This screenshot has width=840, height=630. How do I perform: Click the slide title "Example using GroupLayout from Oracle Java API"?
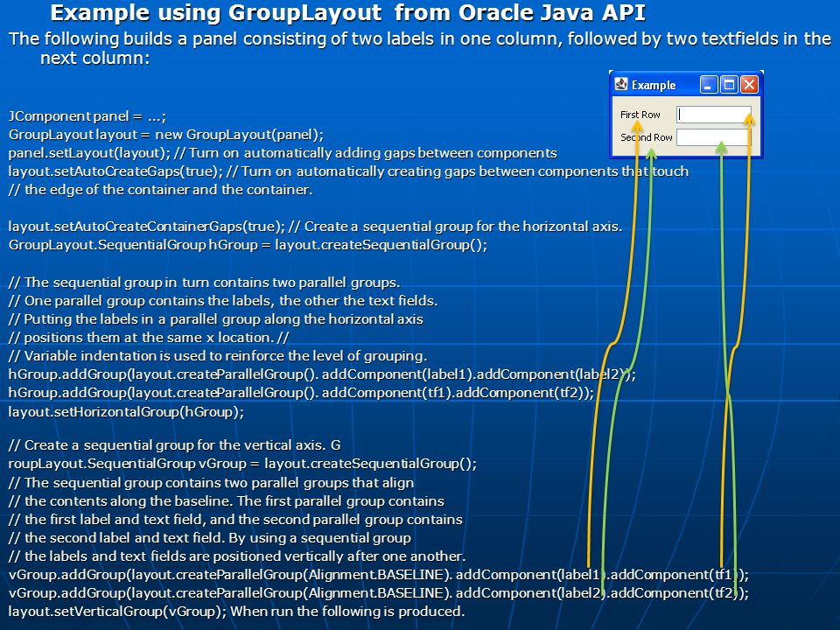347,12
